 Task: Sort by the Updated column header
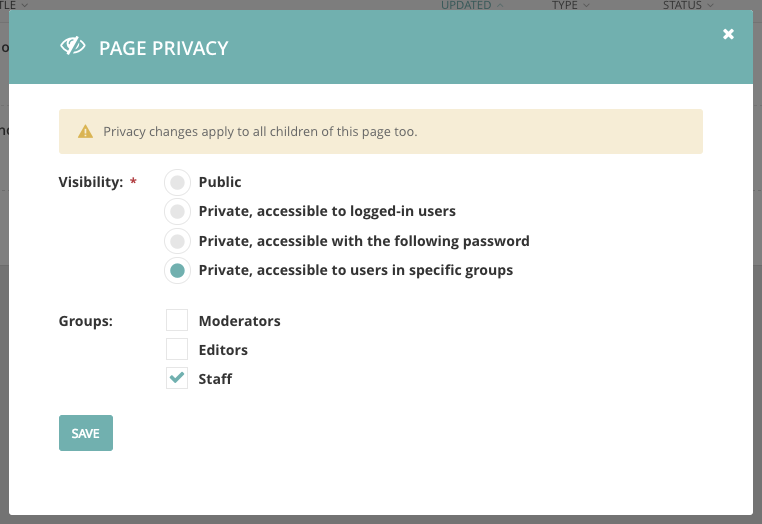pos(466,5)
